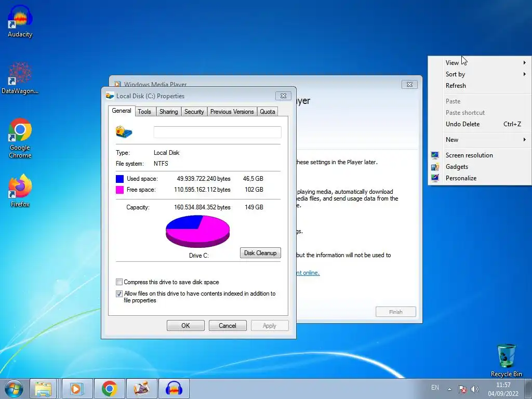532x399 pixels.
Task: Switch to the Security tab
Action: pyautogui.click(x=194, y=112)
